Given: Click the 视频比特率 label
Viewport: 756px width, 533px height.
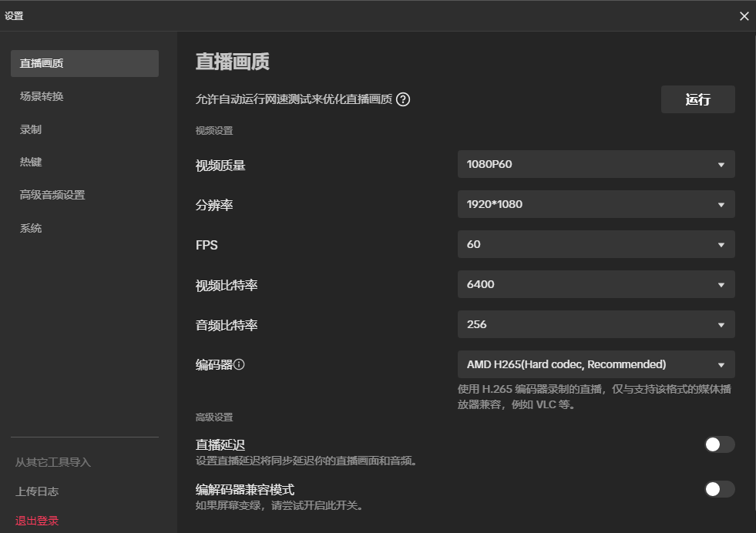Looking at the screenshot, I should pos(226,285).
